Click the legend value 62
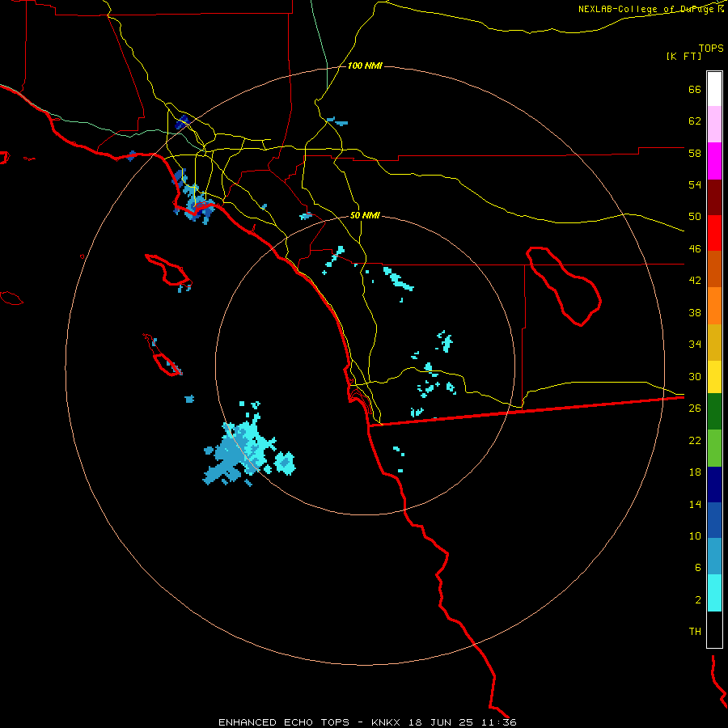The image size is (728, 728). [x=695, y=121]
